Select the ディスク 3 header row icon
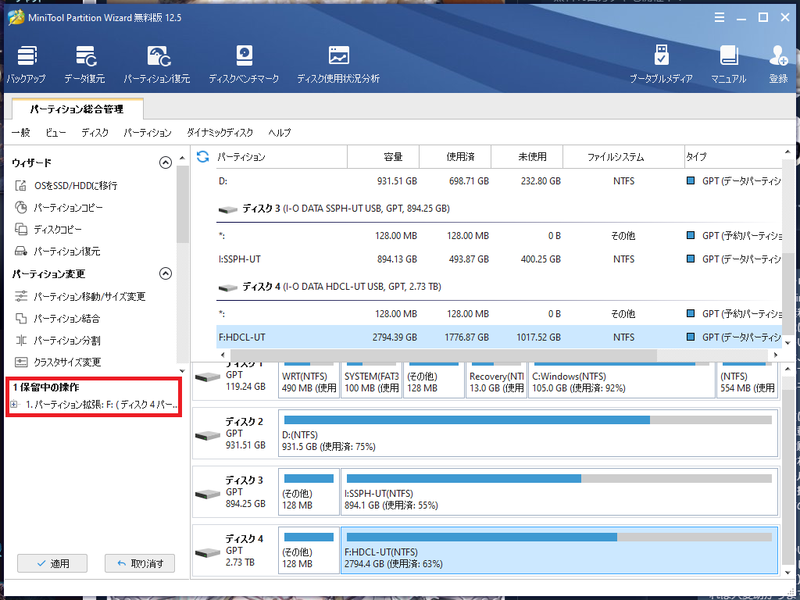Image resolution: width=800 pixels, height=600 pixels. [228, 209]
